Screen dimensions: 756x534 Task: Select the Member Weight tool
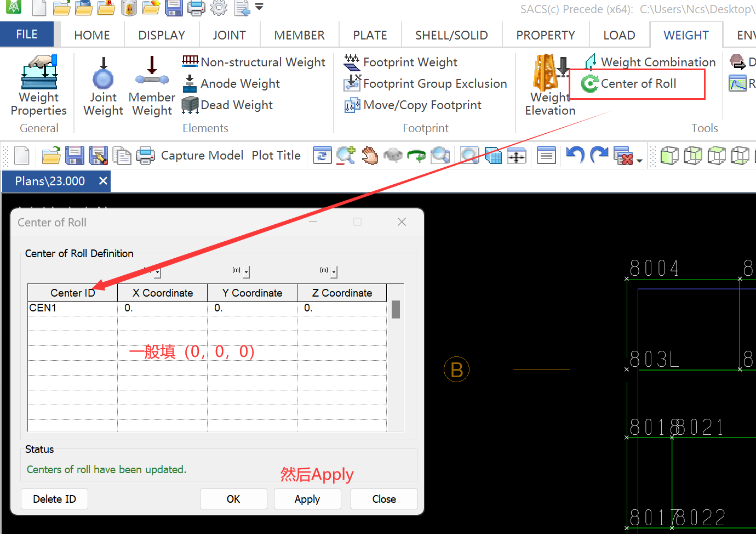click(x=152, y=86)
